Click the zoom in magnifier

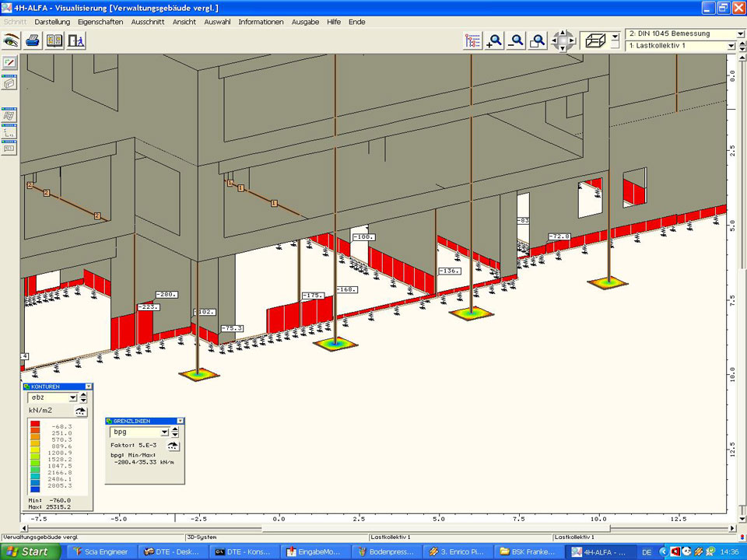coord(494,41)
